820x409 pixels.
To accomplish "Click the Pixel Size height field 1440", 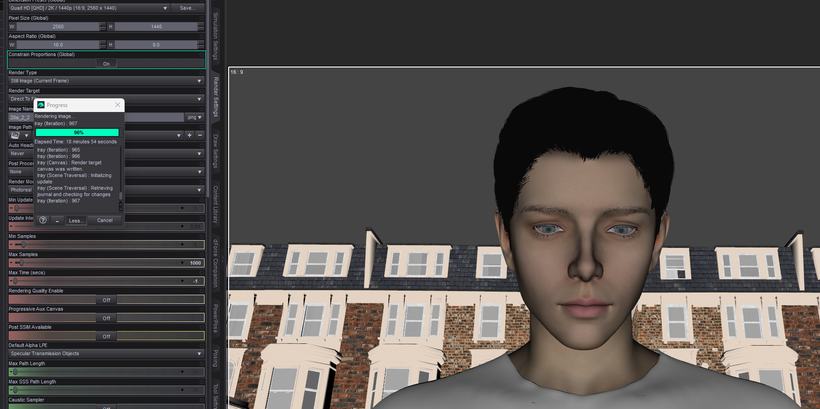I will 156,27.
